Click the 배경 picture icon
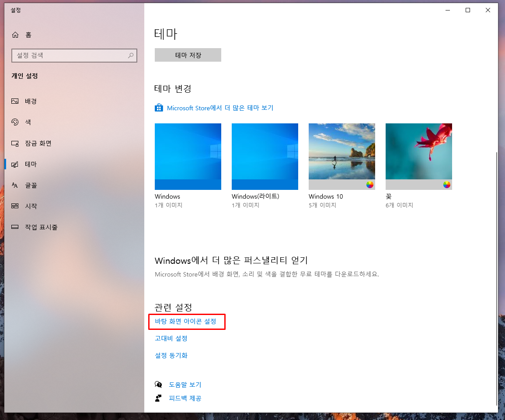This screenshot has height=420, width=505. click(15, 101)
